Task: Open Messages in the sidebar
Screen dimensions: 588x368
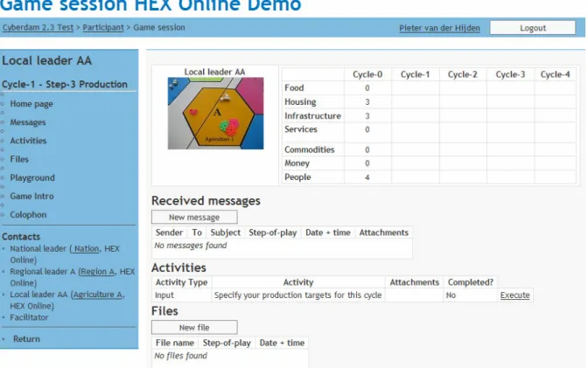Action: (28, 122)
